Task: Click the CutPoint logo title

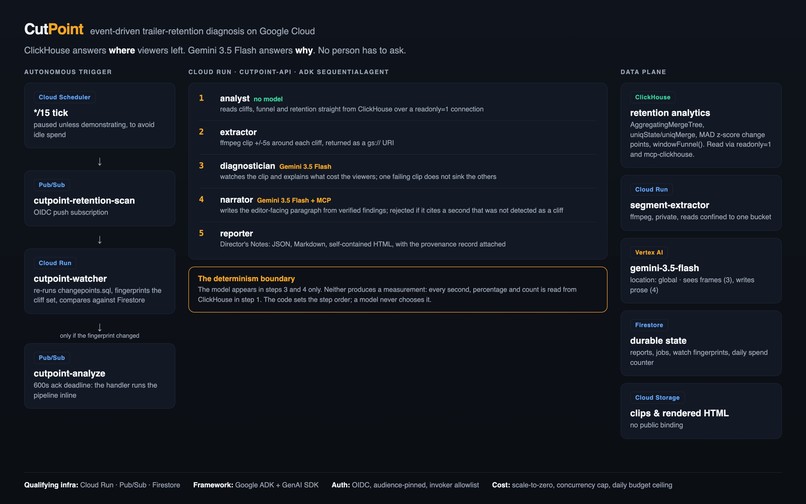Action: click(53, 29)
